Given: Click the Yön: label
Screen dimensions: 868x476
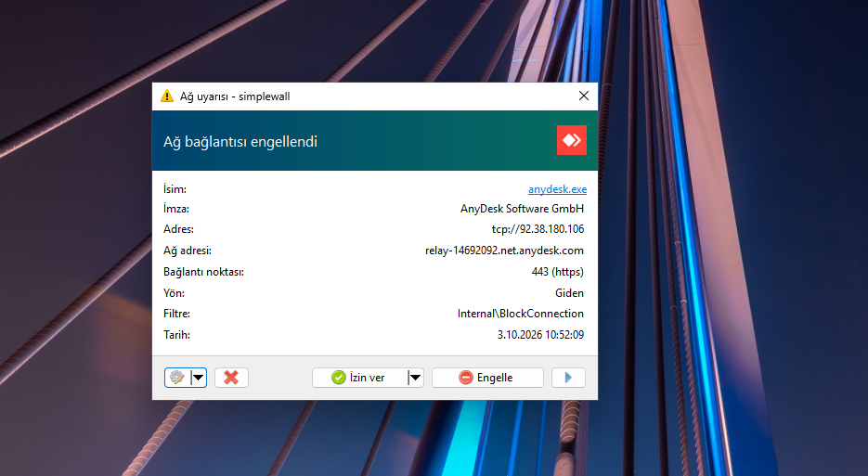Looking at the screenshot, I should pyautogui.click(x=174, y=293).
